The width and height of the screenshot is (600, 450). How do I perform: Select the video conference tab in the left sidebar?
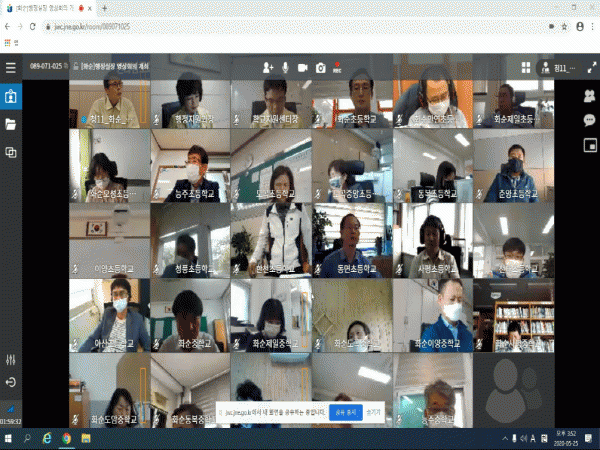click(x=11, y=97)
